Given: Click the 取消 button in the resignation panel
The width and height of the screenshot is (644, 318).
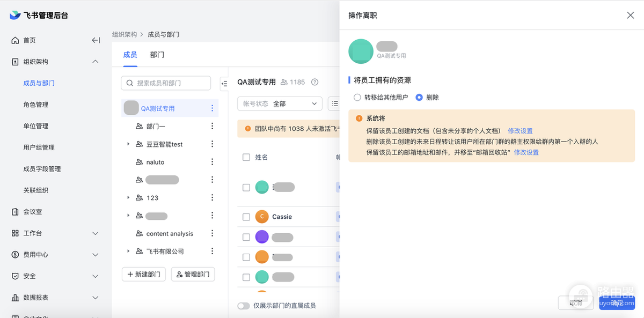Looking at the screenshot, I should tap(576, 303).
